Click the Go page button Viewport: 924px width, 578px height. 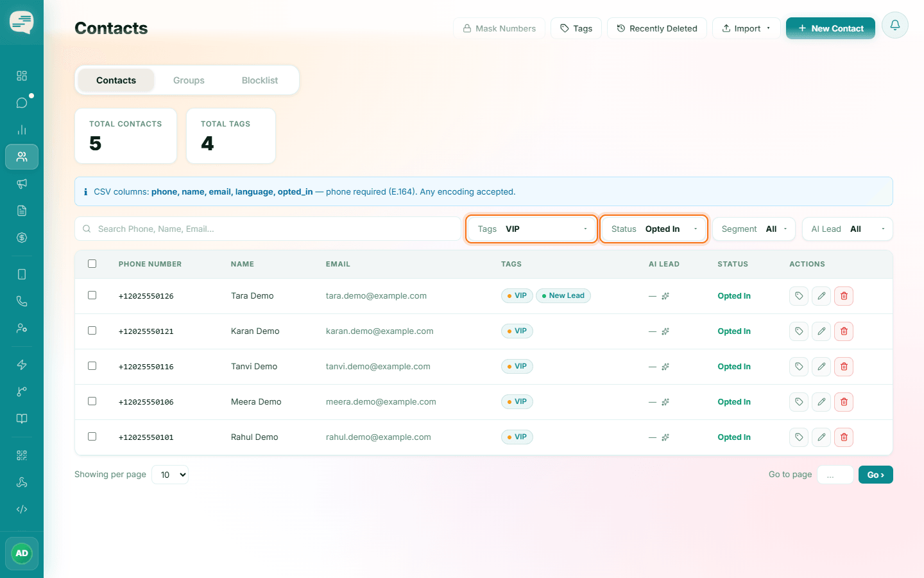click(x=876, y=475)
